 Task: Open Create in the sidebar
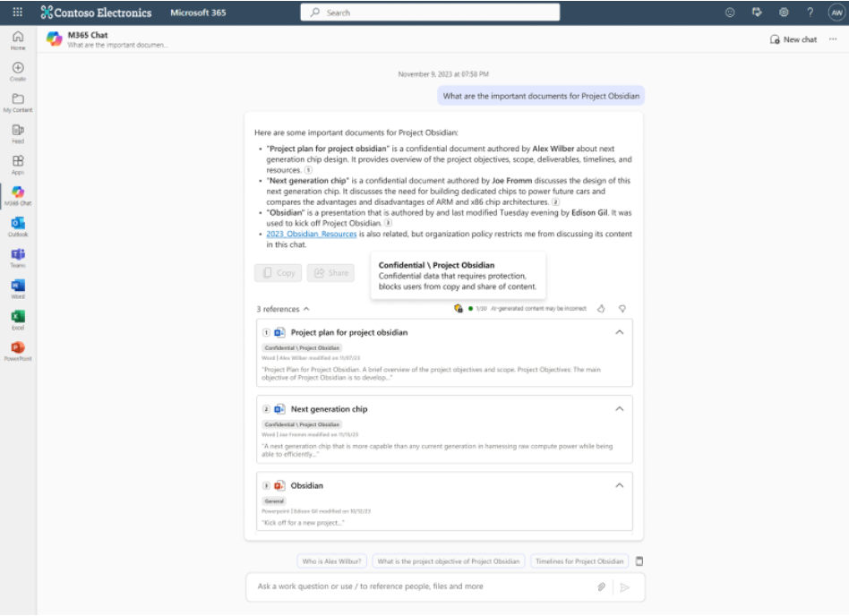coord(18,72)
